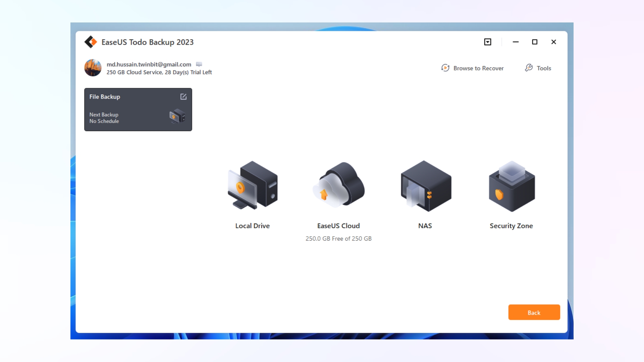Click the EaseUS Cloud label
Viewport: 644px width, 362px height.
[x=338, y=226]
